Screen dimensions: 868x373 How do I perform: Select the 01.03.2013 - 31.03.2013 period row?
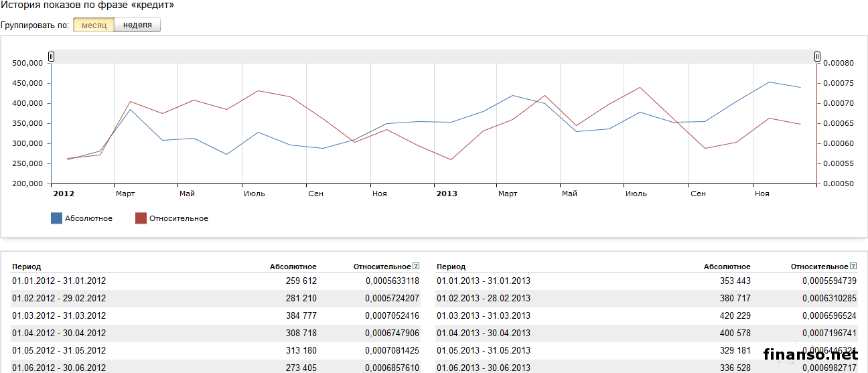pyautogui.click(x=484, y=316)
